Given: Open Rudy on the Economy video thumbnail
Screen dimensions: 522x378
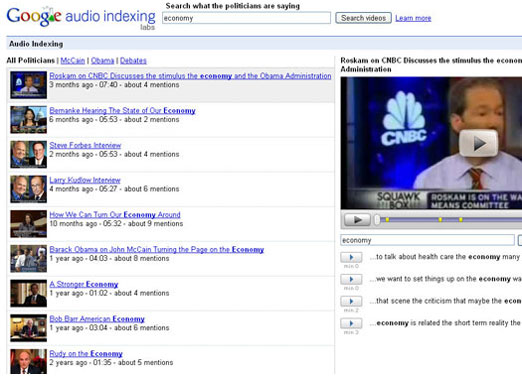Looking at the screenshot, I should point(28,362).
